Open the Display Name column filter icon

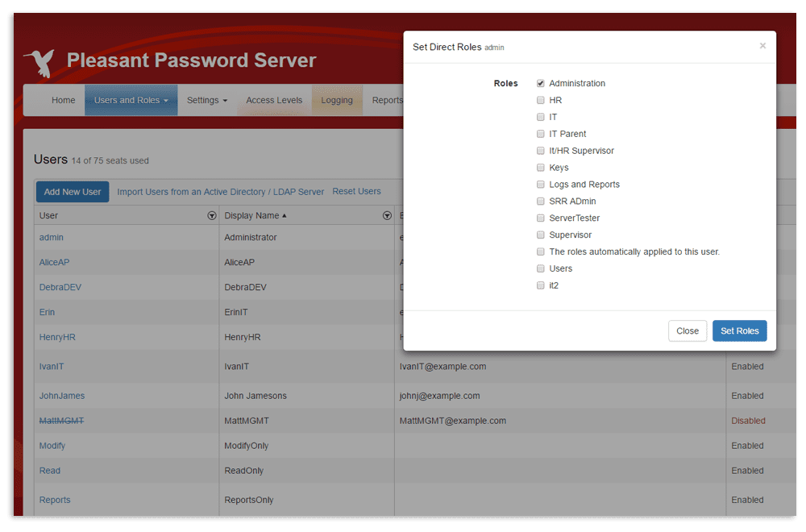(x=387, y=216)
